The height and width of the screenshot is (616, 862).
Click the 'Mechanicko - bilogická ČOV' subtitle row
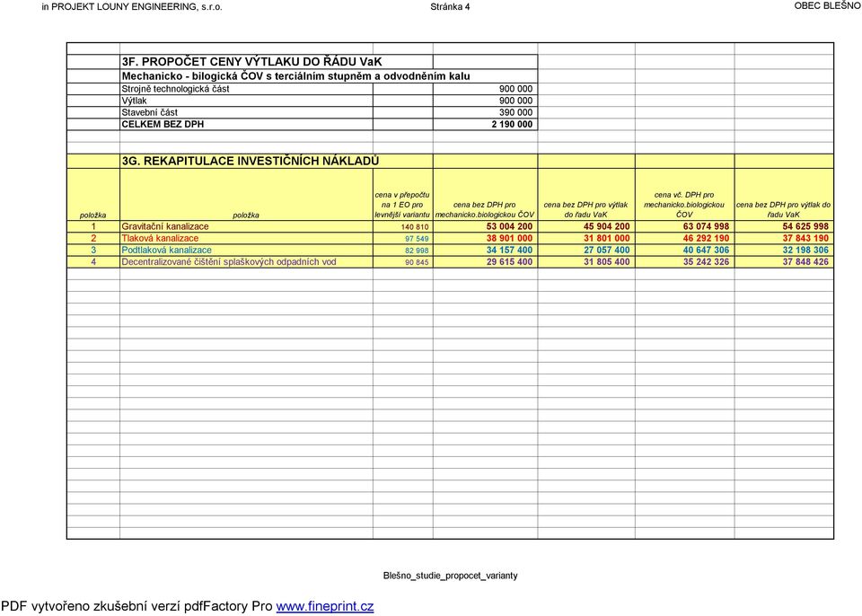(295, 76)
